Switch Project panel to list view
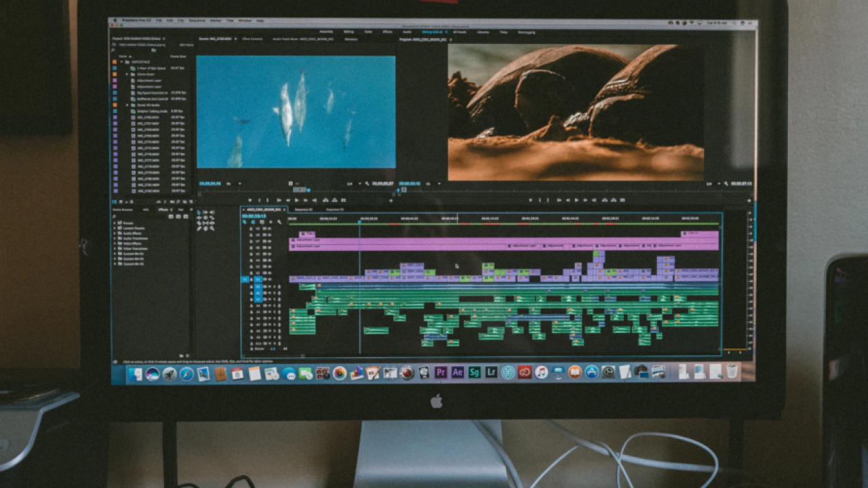 (114, 202)
